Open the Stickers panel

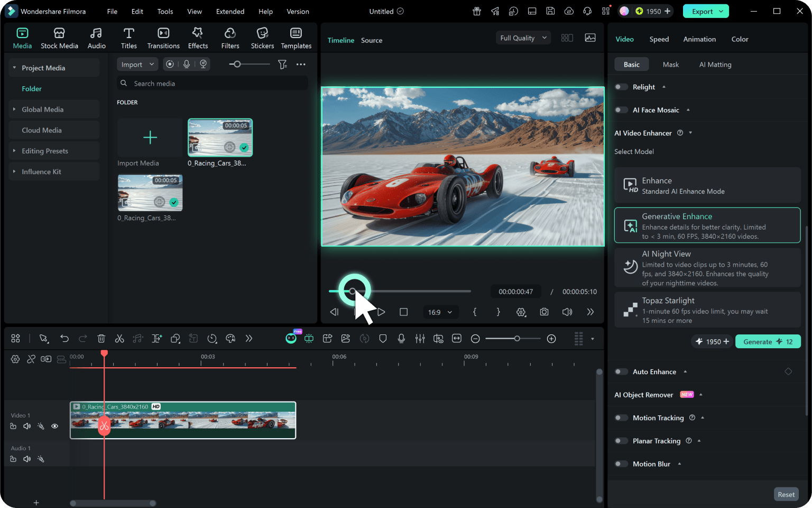[x=262, y=39]
